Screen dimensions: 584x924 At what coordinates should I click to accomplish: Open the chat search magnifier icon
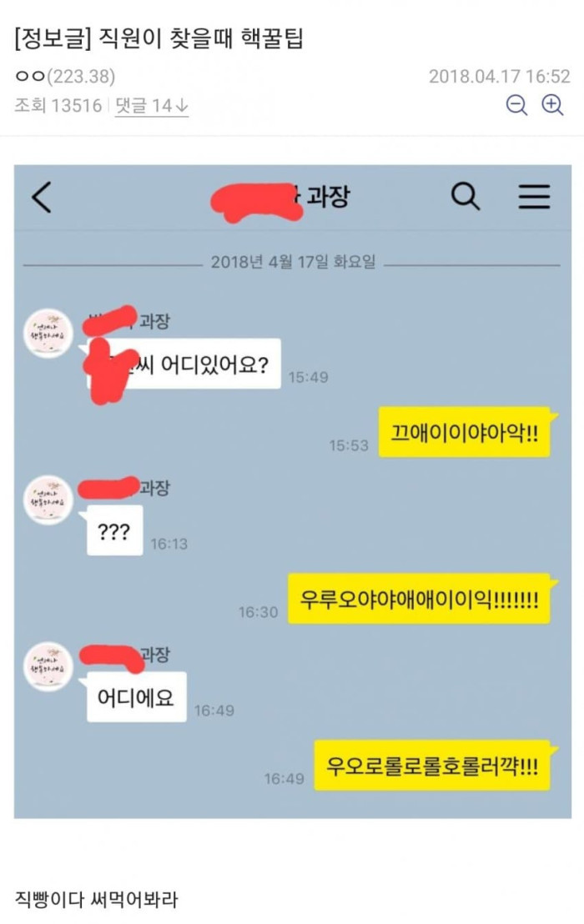coord(466,196)
